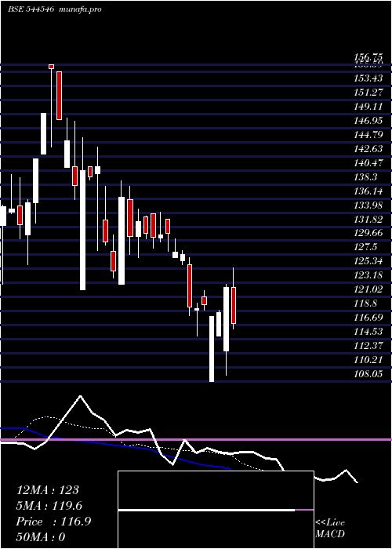Click the 125.34 price axis label
The height and width of the screenshot is (549, 392).
click(368, 261)
